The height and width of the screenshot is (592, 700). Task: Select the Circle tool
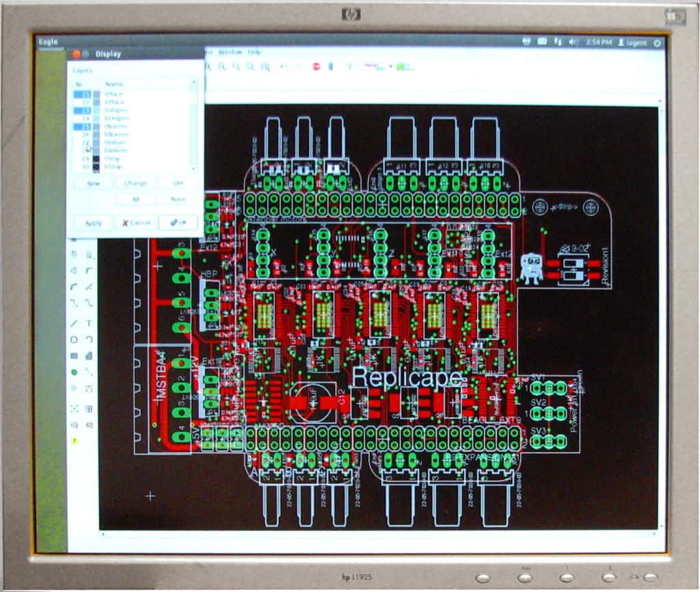(74, 338)
